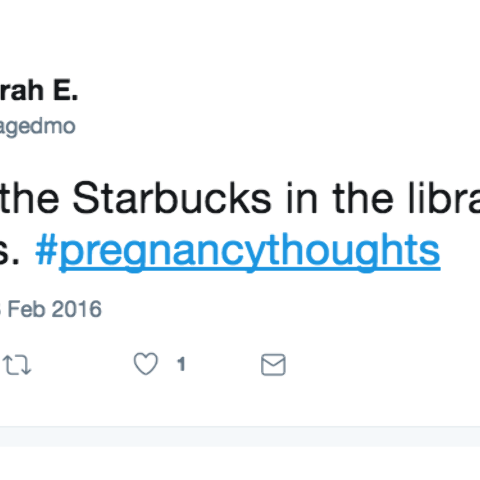480x480 pixels.
Task: Click the word 'in' in the tweet text
Action: click(302, 198)
